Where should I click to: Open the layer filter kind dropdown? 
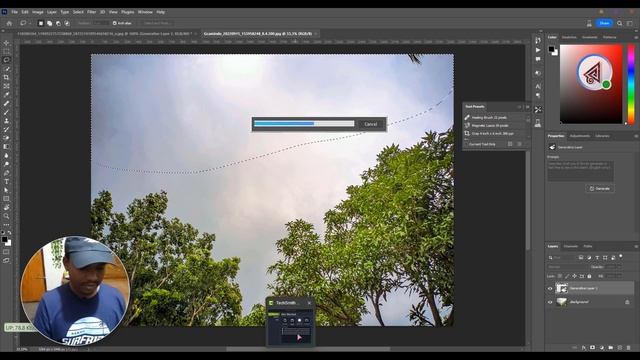click(561, 258)
